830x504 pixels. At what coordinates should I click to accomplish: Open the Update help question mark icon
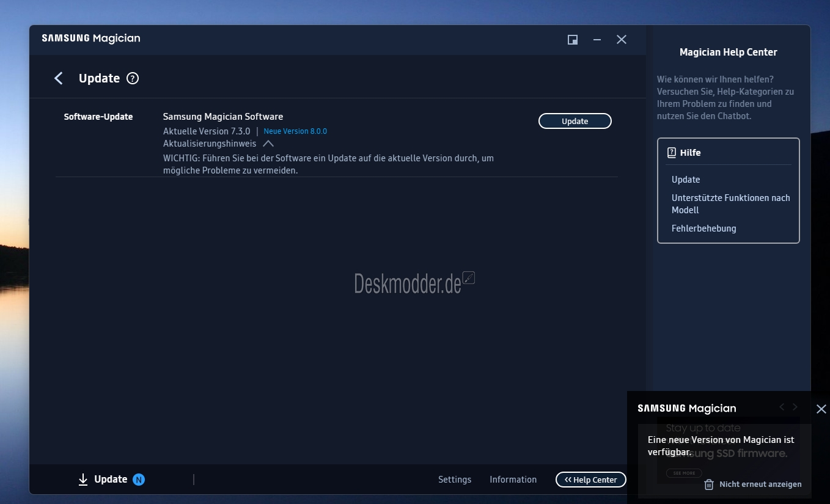tap(133, 78)
